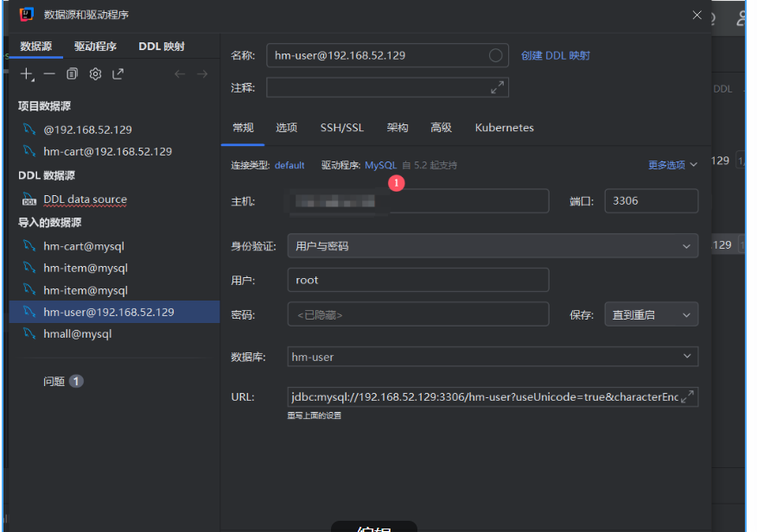Open the 数据库 hm-user dropdown
Screen dimensions: 757x532
pyautogui.click(x=493, y=357)
